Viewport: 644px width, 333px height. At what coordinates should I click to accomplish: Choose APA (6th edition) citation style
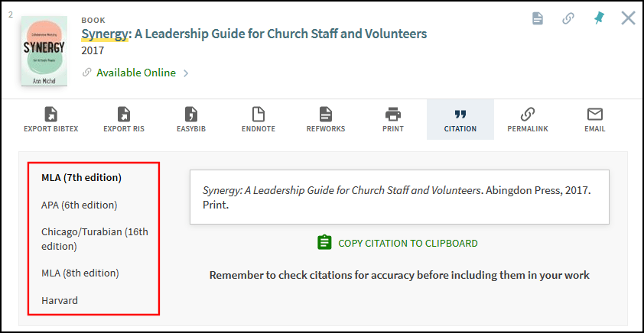[x=79, y=205]
